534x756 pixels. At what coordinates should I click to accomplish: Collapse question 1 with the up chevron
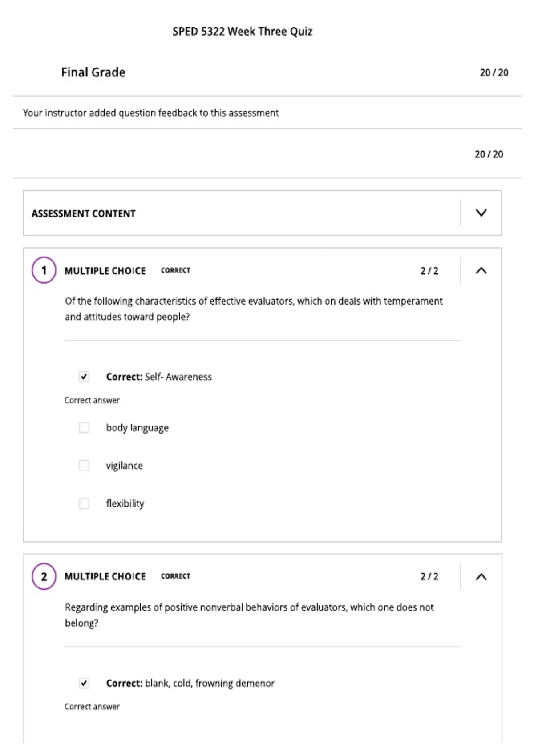pyautogui.click(x=481, y=270)
